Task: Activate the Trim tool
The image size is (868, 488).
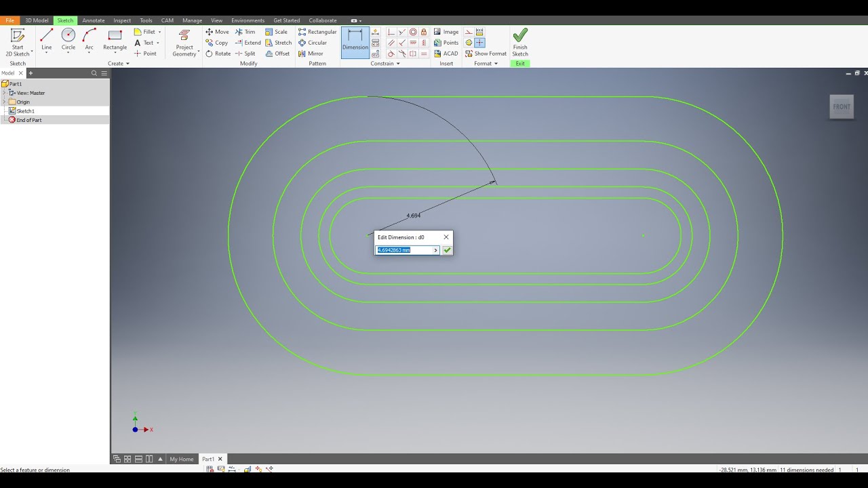Action: pyautogui.click(x=245, y=32)
